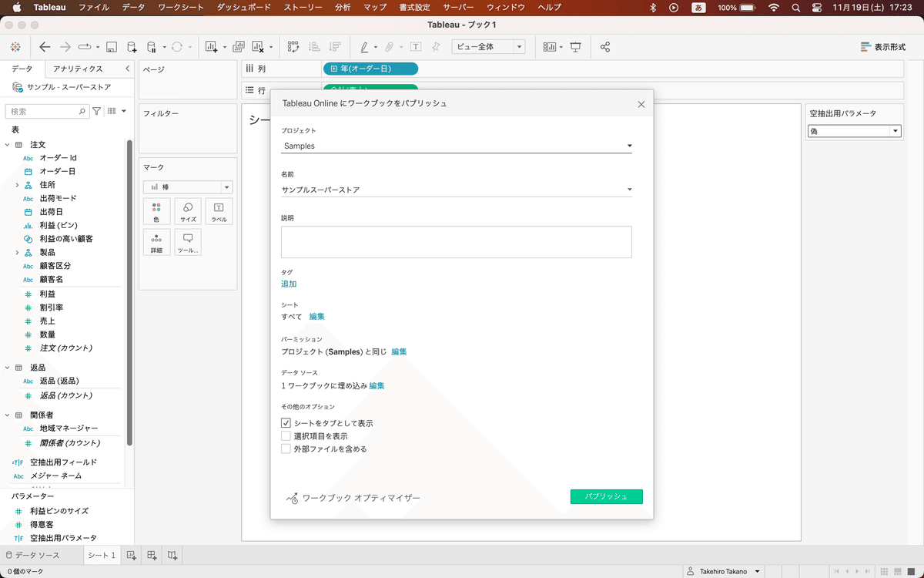Click the macOS Control Center icon
The width and height of the screenshot is (924, 578).
[817, 7]
